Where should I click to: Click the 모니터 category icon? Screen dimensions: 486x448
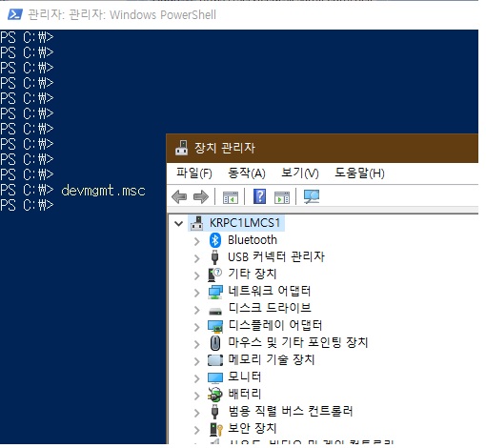click(x=215, y=377)
